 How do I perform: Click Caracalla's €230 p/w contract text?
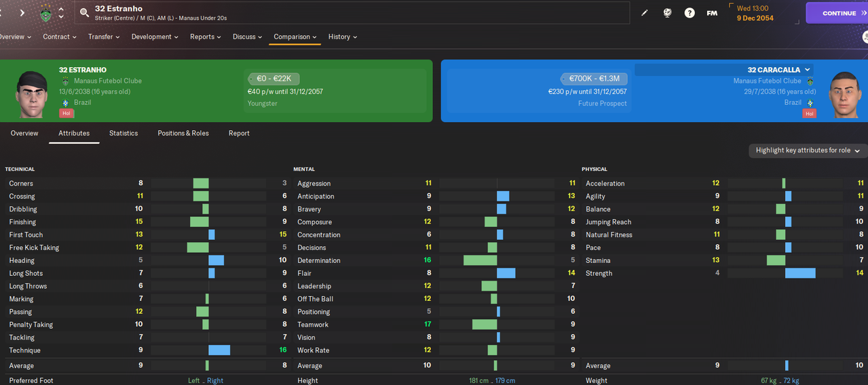(588, 92)
